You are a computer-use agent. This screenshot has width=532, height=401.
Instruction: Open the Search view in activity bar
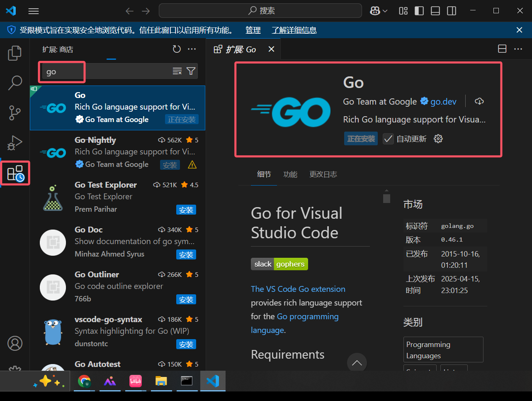pyautogui.click(x=15, y=83)
